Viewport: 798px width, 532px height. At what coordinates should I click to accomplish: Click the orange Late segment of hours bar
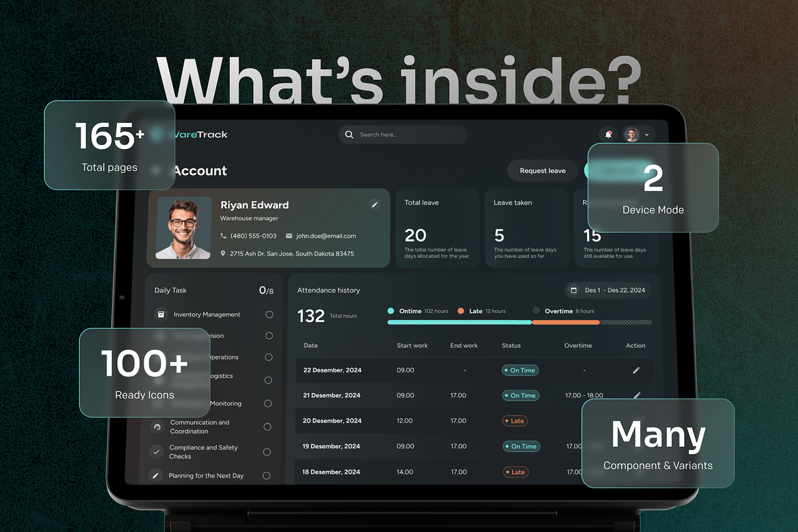pos(566,323)
